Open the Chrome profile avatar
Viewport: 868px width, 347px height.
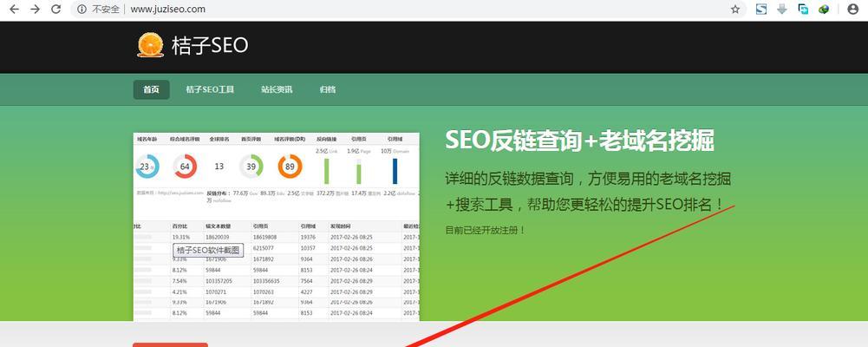tap(852, 9)
